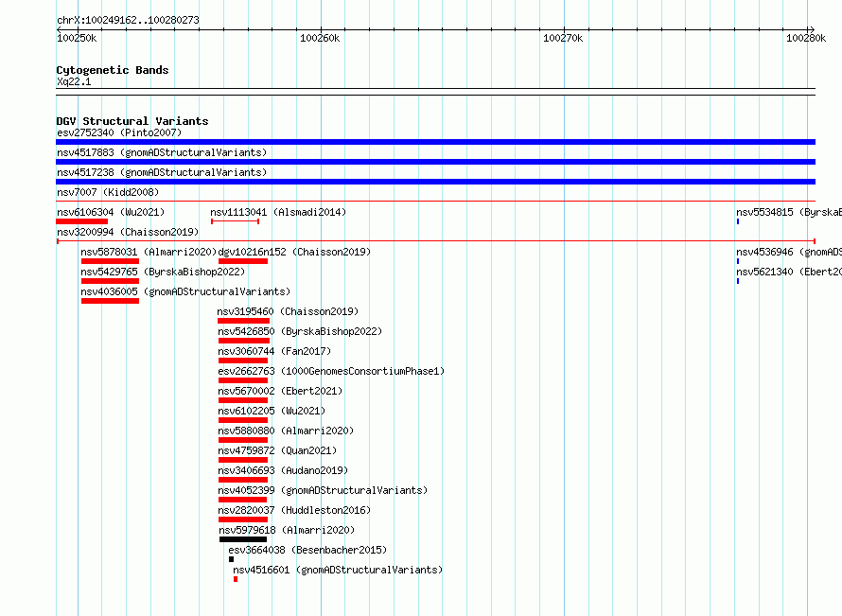Click nsv5880880 (Almarri2020) label

pos(286,431)
